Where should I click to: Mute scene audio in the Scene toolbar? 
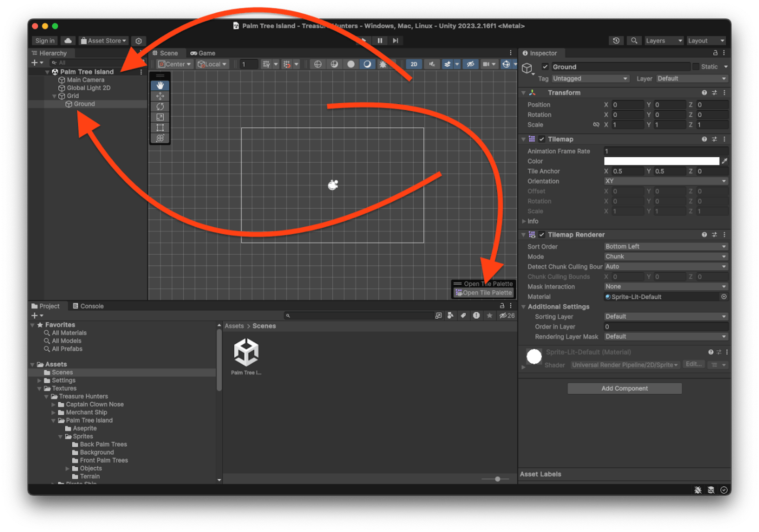[432, 64]
